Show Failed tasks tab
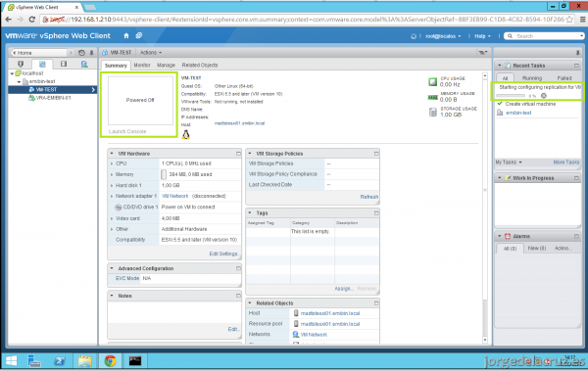Image resolution: width=588 pixels, height=371 pixels. (564, 78)
